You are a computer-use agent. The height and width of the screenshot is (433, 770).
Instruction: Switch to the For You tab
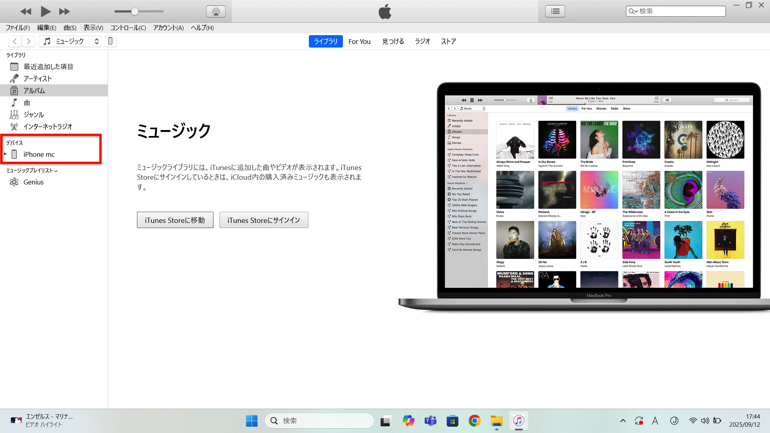tap(359, 42)
